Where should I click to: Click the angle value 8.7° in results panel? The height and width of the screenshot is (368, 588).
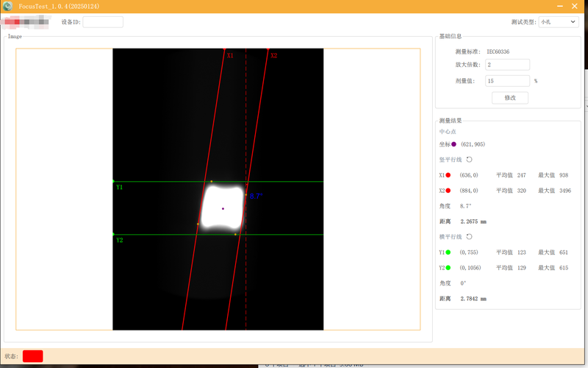(466, 206)
